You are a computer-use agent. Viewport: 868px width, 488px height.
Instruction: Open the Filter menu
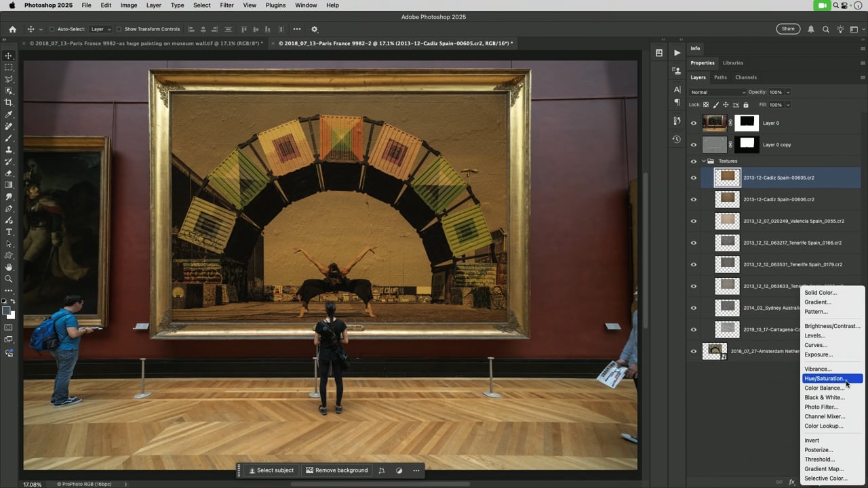point(226,5)
